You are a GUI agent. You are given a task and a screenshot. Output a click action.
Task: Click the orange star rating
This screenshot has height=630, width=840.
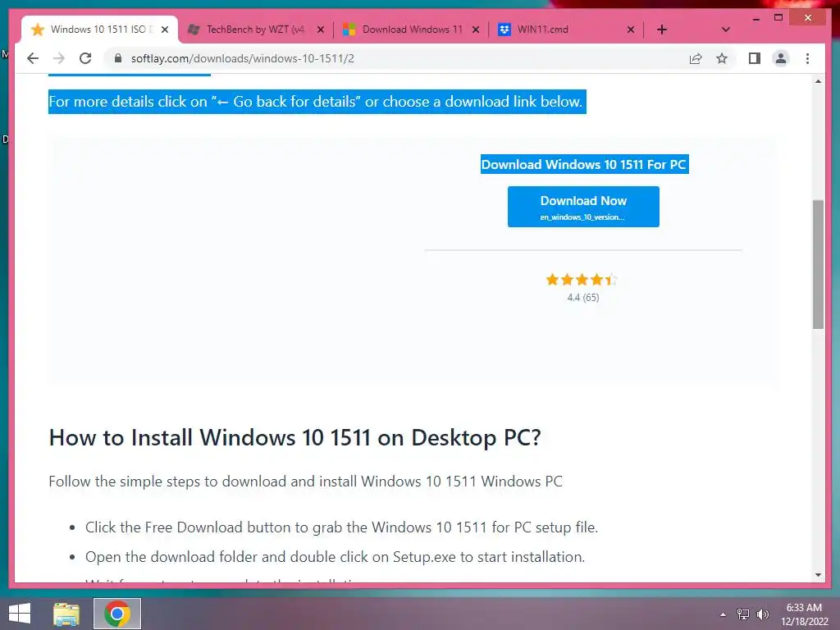(x=582, y=280)
